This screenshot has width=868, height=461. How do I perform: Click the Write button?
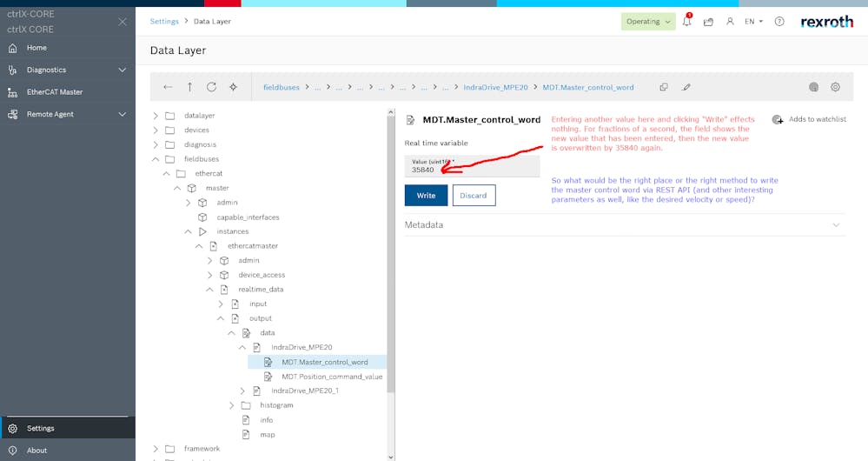click(x=426, y=196)
